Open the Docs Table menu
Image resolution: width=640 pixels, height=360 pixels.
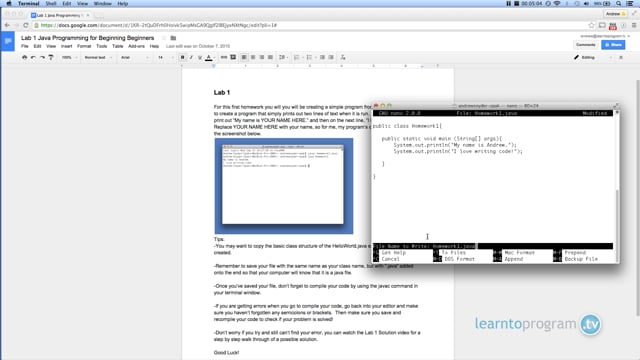(118, 46)
